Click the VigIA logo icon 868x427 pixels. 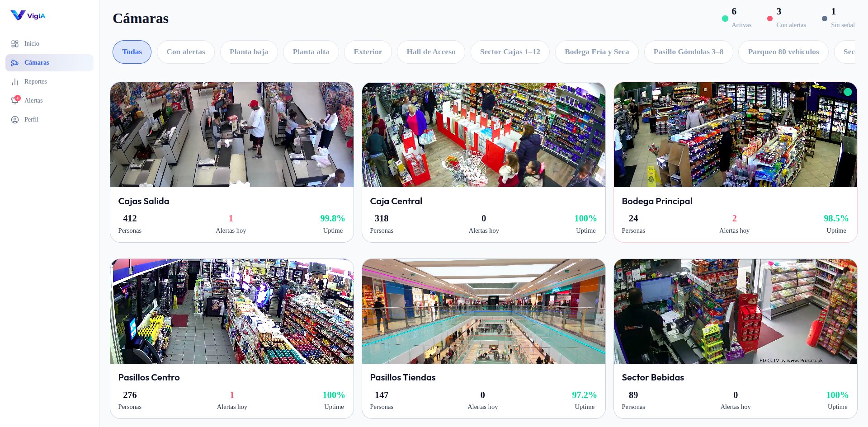18,15
